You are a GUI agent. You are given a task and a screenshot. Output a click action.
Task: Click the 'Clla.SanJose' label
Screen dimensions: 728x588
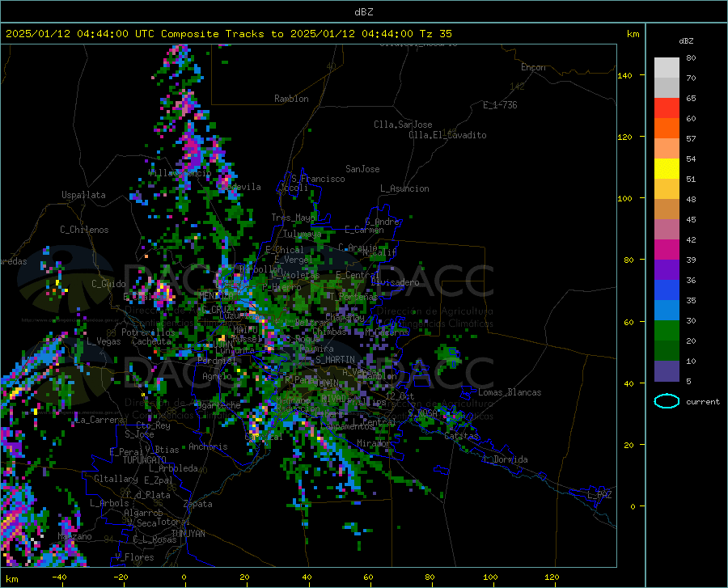coord(403,125)
